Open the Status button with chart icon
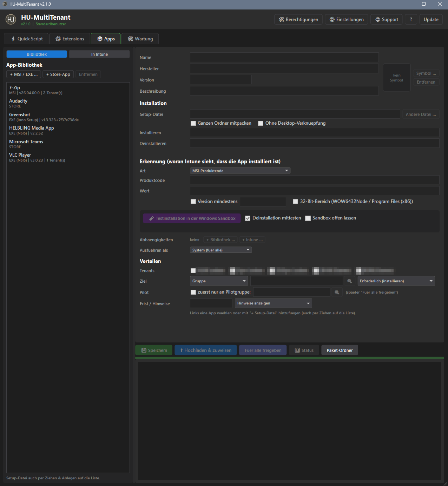The width and height of the screenshot is (448, 486). (x=304, y=350)
